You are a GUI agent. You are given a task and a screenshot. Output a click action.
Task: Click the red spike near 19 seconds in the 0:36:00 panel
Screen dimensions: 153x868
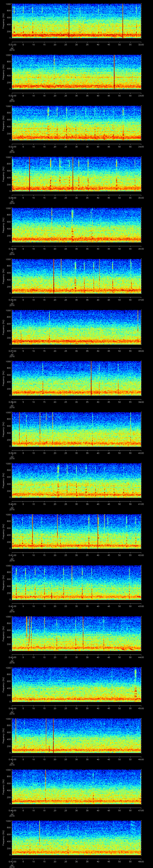click(53, 276)
